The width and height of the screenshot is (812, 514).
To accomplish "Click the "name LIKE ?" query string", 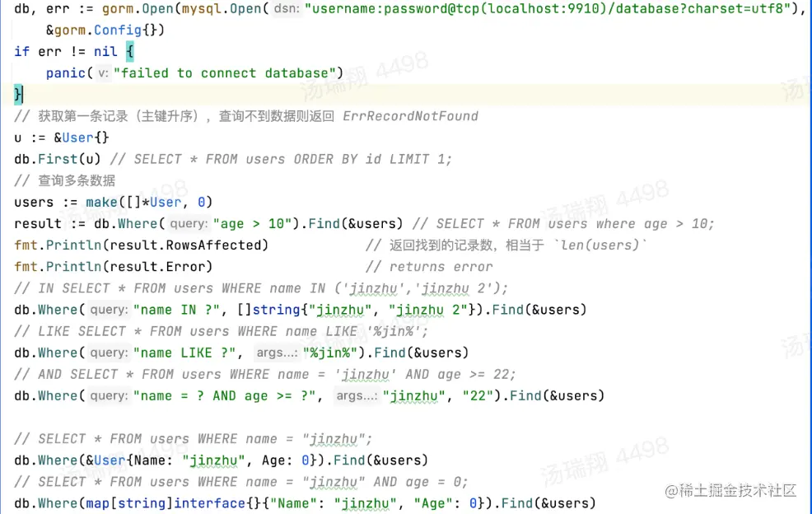I will click(184, 353).
